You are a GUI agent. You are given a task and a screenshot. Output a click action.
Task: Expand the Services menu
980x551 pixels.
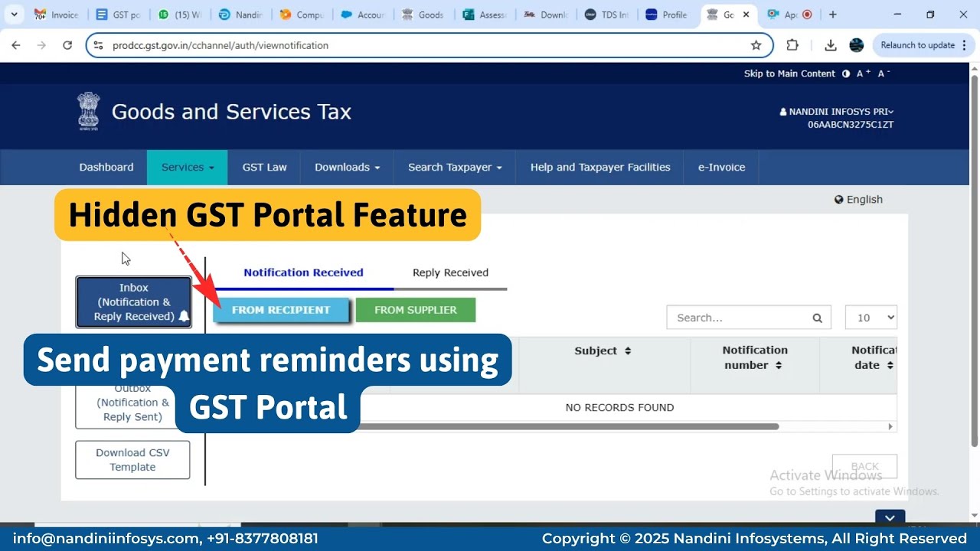pyautogui.click(x=188, y=167)
